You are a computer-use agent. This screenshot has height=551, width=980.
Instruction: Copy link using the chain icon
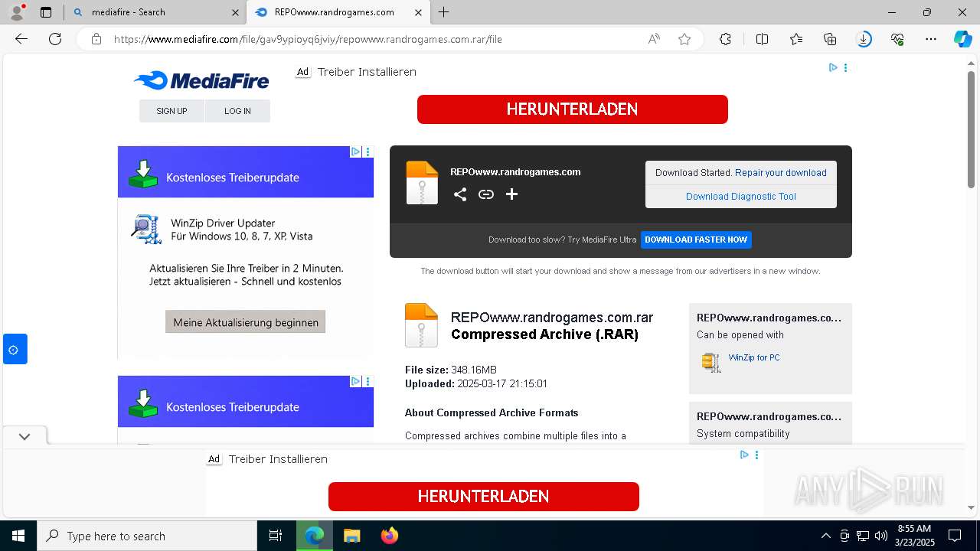pyautogui.click(x=486, y=194)
